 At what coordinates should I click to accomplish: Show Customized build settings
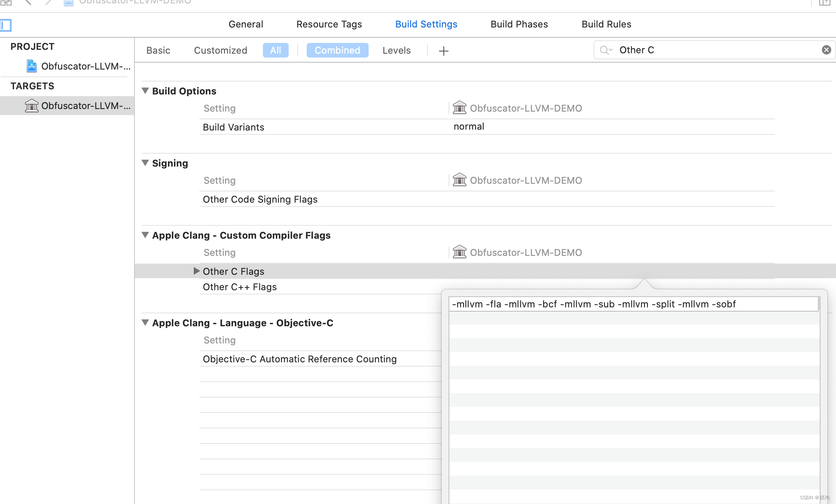[220, 50]
